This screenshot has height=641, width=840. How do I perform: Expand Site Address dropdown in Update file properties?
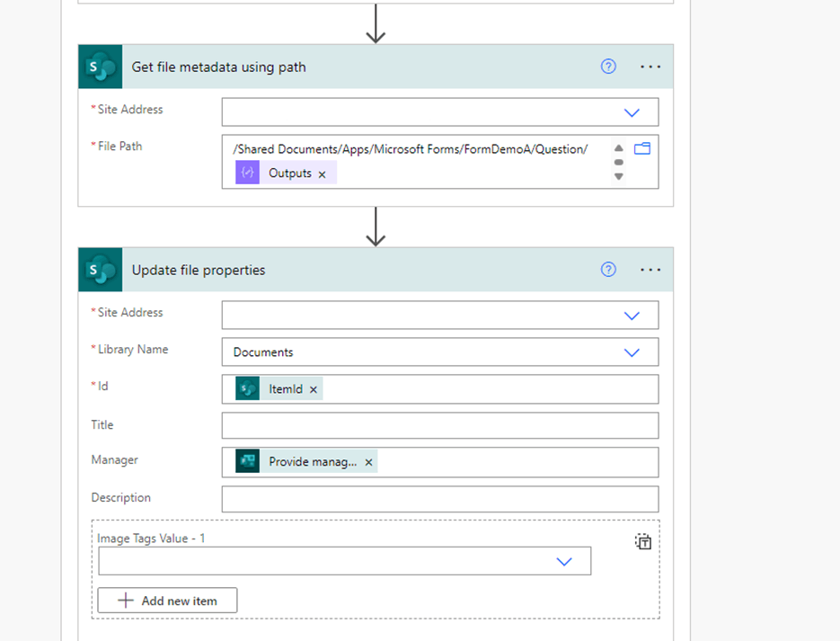pyautogui.click(x=632, y=316)
